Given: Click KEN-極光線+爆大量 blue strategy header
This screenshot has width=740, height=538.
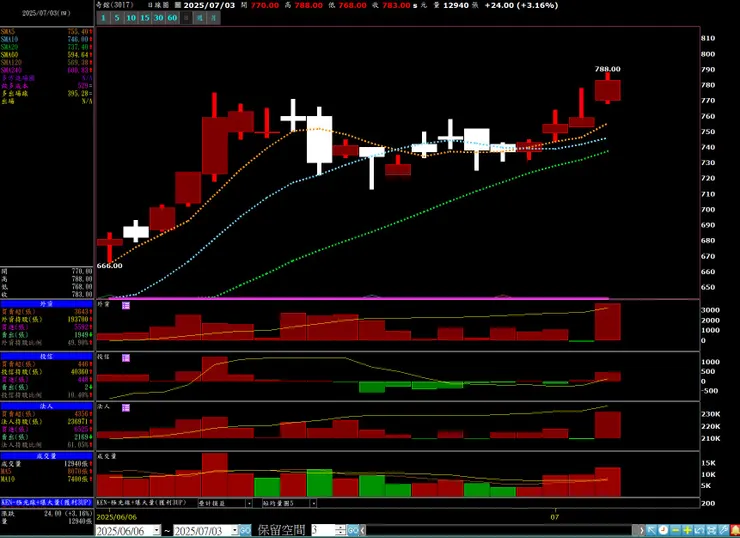Looking at the screenshot, I should pyautogui.click(x=47, y=503).
